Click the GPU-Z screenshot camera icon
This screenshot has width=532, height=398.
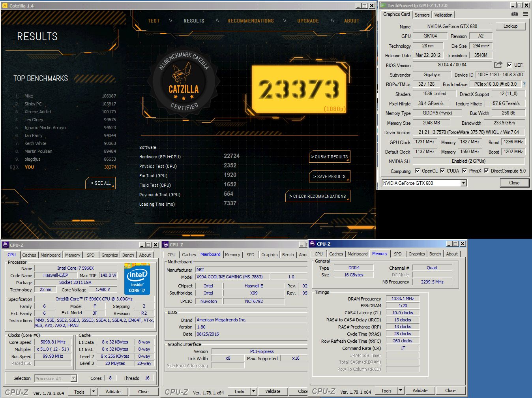click(514, 14)
